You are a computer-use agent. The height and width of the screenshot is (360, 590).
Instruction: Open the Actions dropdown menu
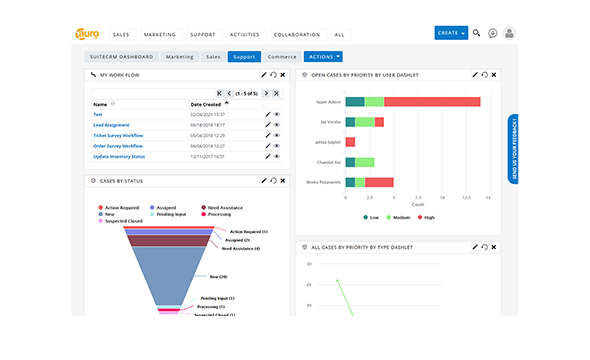click(x=323, y=57)
